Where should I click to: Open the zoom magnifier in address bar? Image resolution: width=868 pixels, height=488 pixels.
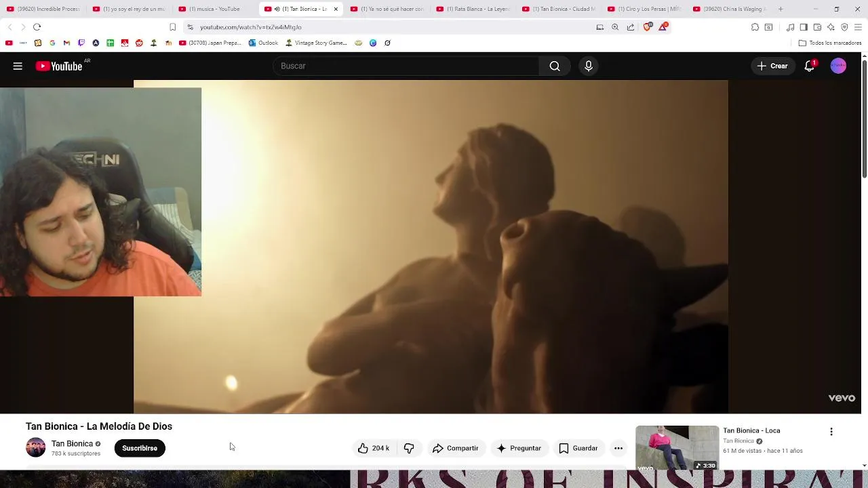[615, 27]
